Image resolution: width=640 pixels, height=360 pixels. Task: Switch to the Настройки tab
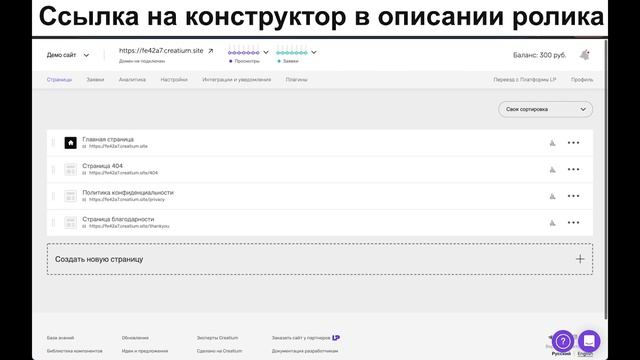pyautogui.click(x=174, y=80)
